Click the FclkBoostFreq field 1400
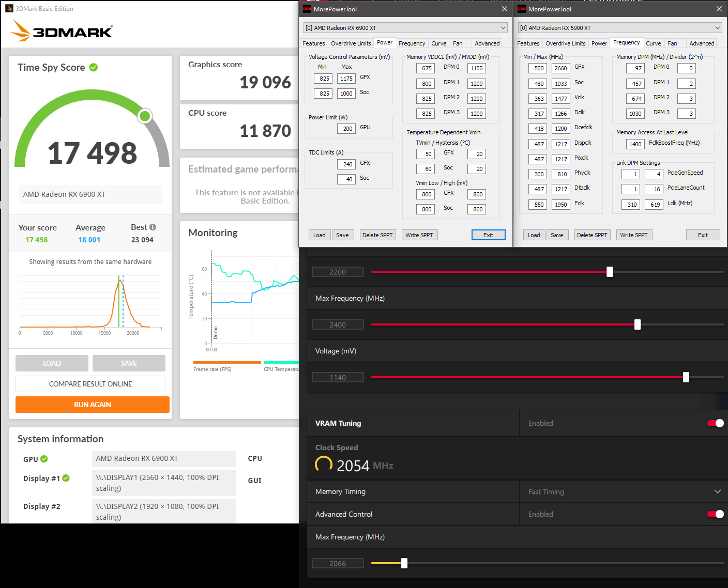Image resolution: width=728 pixels, height=588 pixels. tap(635, 144)
